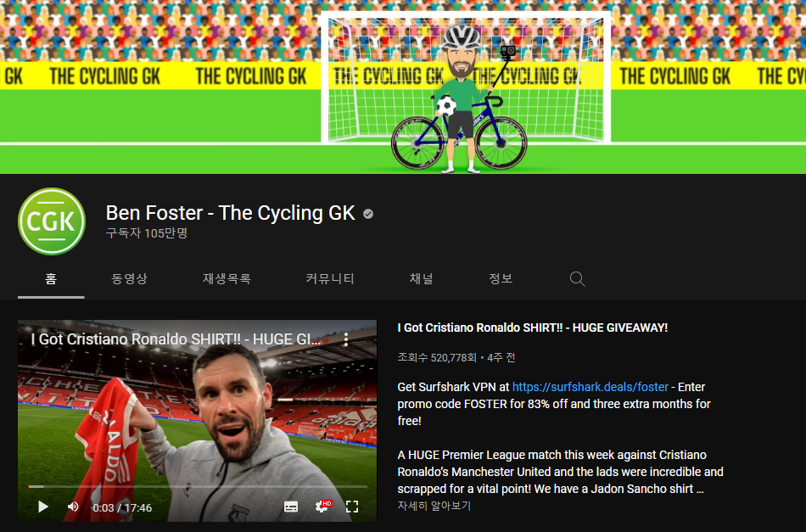Play the featured video

tap(43, 507)
